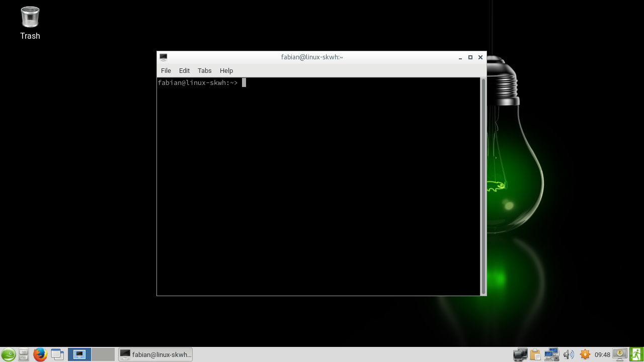Open the volume control speaker icon
This screenshot has height=362, width=644.
pos(569,355)
